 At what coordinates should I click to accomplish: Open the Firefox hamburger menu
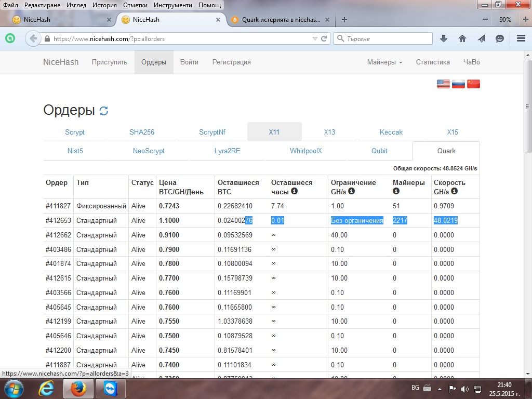[x=521, y=38]
